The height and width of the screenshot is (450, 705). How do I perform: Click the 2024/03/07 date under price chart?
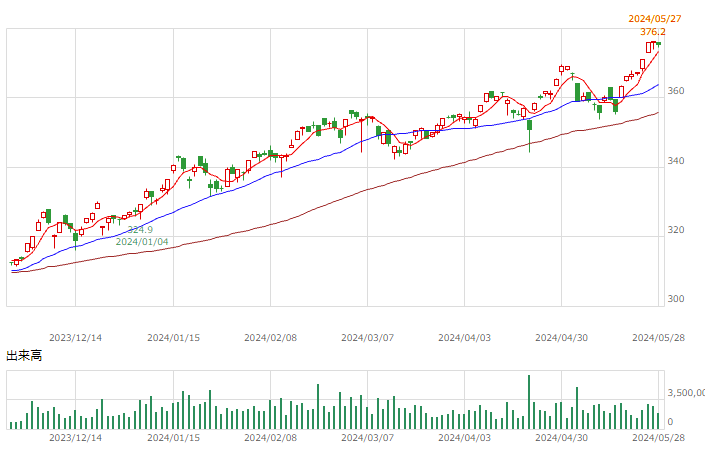tap(368, 338)
